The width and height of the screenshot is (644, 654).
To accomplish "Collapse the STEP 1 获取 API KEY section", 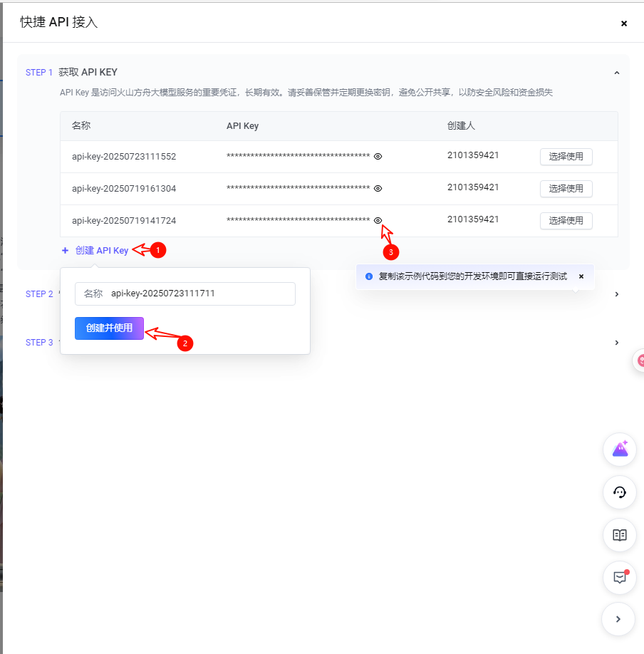I will point(617,73).
